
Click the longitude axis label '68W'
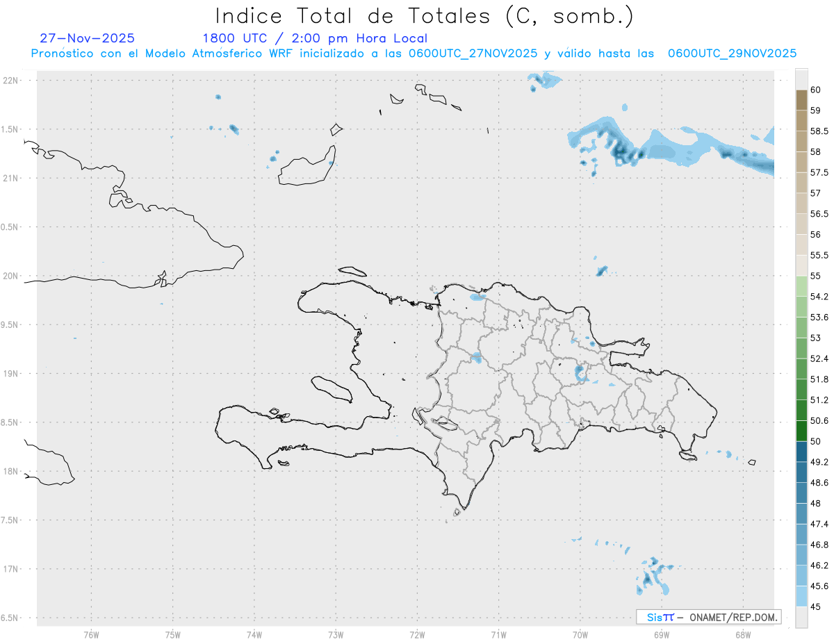coord(742,634)
